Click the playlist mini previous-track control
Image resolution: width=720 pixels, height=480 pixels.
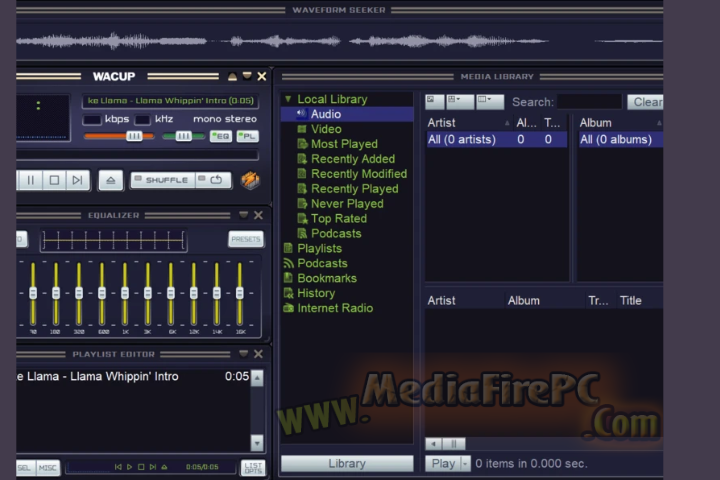click(x=118, y=467)
